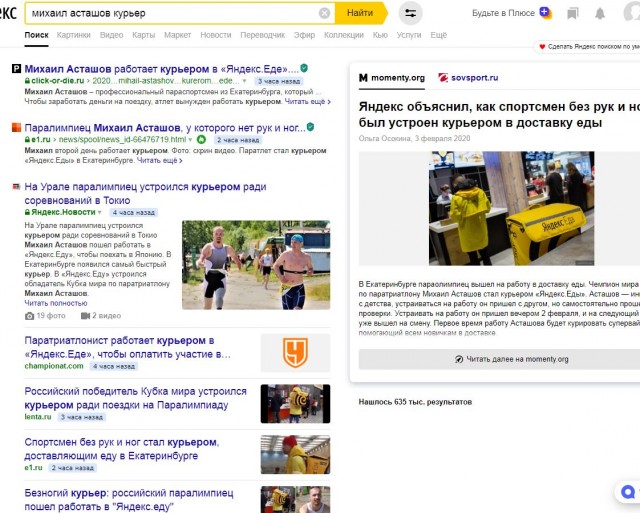Click the green lenta.ru source link
This screenshot has height=513, width=640.
pos(38,417)
